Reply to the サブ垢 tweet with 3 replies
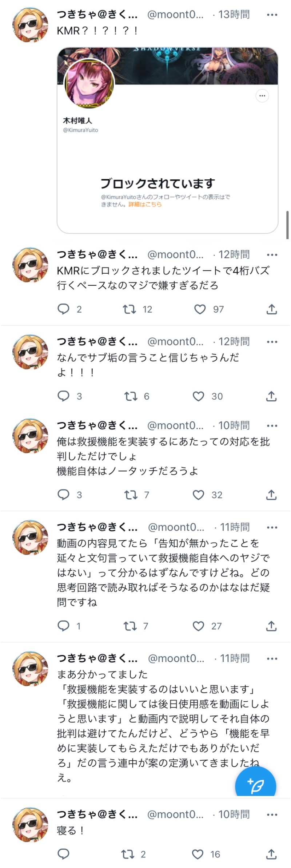This screenshot has width=291, height=868. pos(64,396)
